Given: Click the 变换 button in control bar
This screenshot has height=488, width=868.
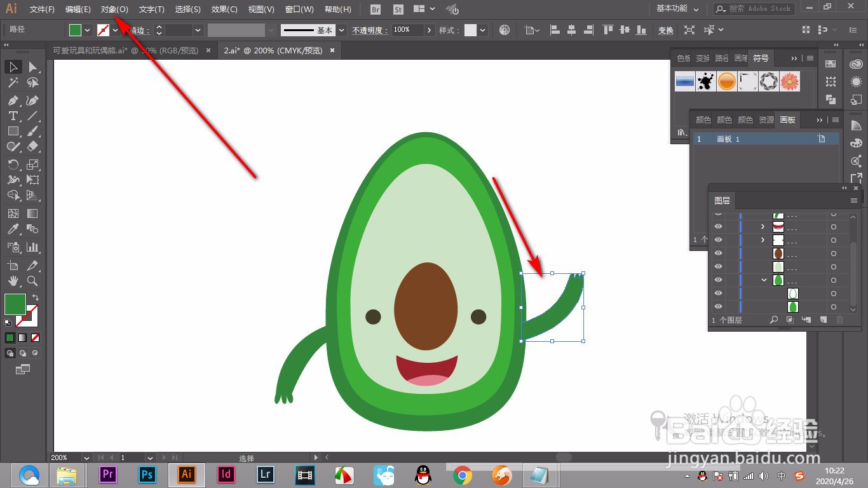Looking at the screenshot, I should (x=665, y=30).
